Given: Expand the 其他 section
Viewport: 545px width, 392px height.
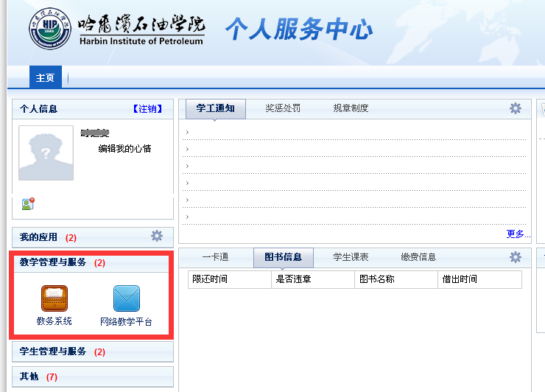Looking at the screenshot, I should coord(29,377).
